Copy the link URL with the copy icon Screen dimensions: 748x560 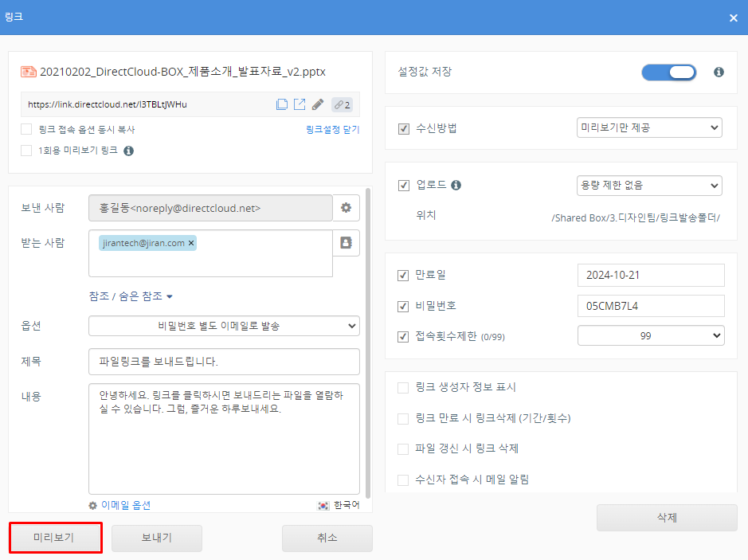pyautogui.click(x=281, y=104)
